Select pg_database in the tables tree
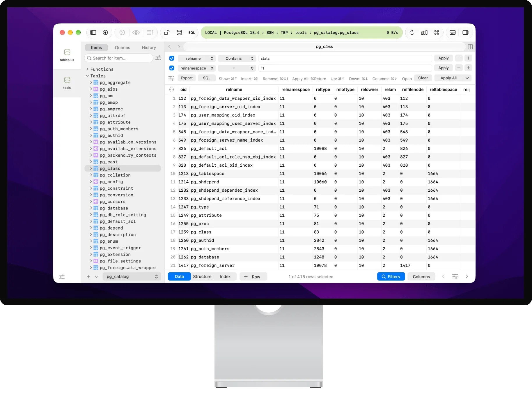 (114, 208)
